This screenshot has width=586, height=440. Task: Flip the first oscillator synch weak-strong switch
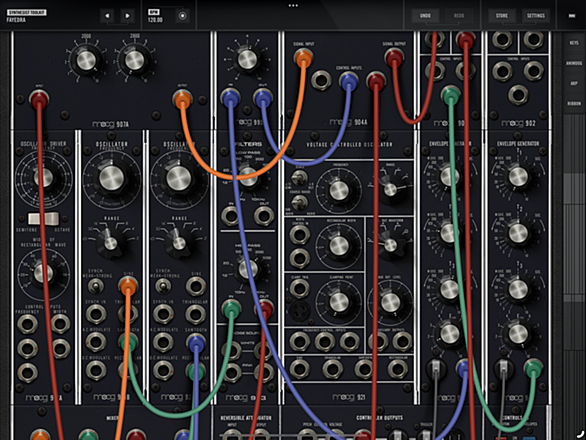[x=96, y=286]
